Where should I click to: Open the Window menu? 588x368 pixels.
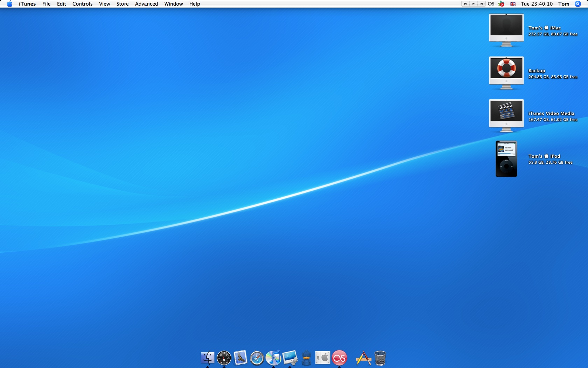(x=174, y=4)
